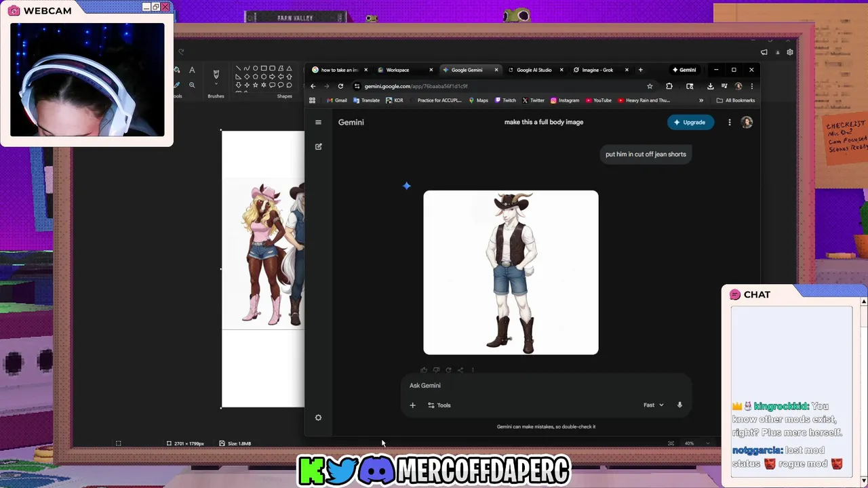
Task: Open the Gemini account avatar
Action: [747, 122]
